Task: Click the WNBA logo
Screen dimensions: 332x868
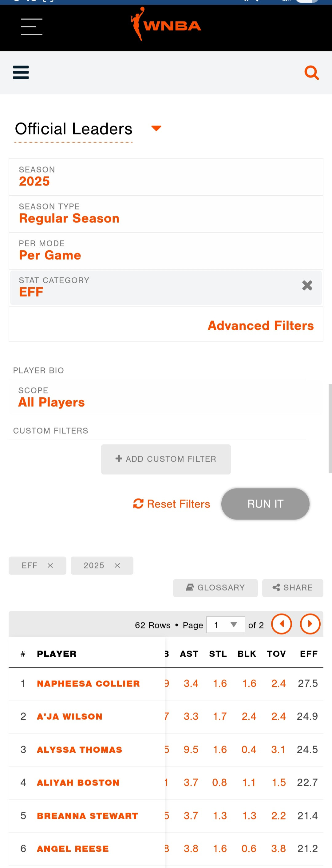Action: click(x=166, y=24)
